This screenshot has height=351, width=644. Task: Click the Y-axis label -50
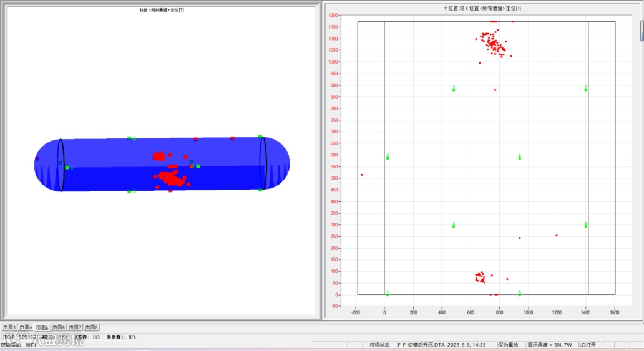point(334,306)
